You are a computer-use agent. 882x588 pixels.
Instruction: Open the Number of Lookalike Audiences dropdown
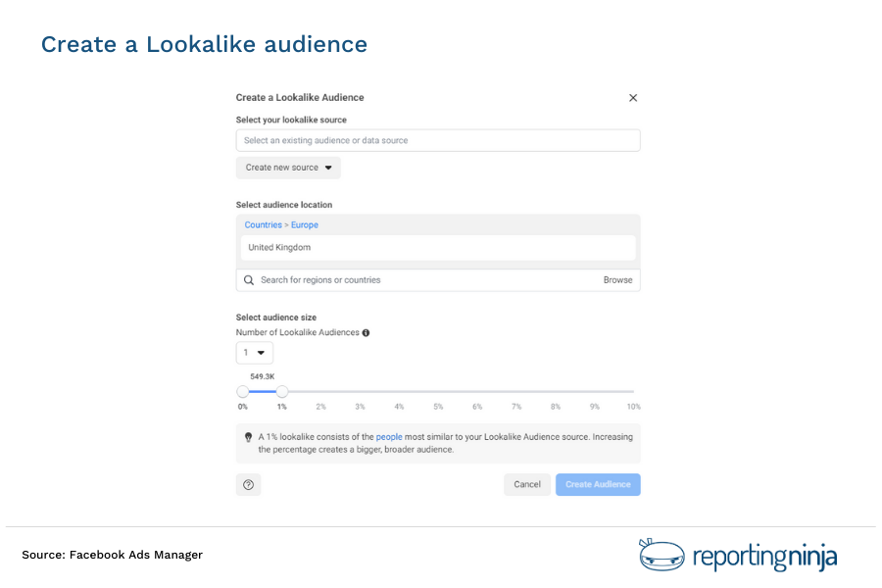[x=254, y=353]
